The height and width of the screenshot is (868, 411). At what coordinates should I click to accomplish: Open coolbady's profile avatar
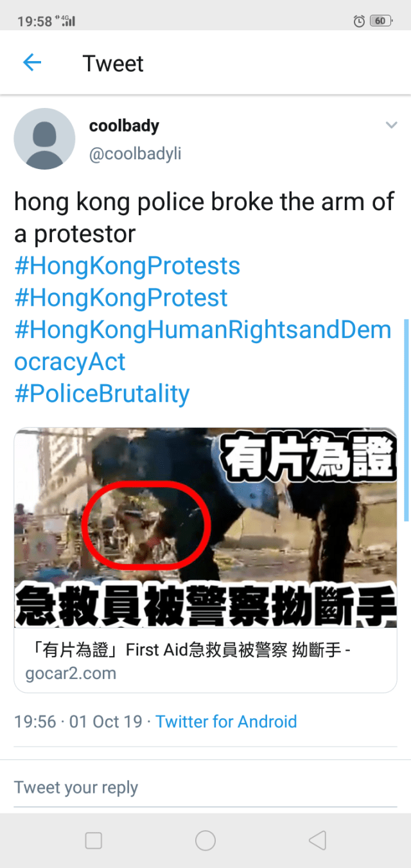click(x=44, y=139)
